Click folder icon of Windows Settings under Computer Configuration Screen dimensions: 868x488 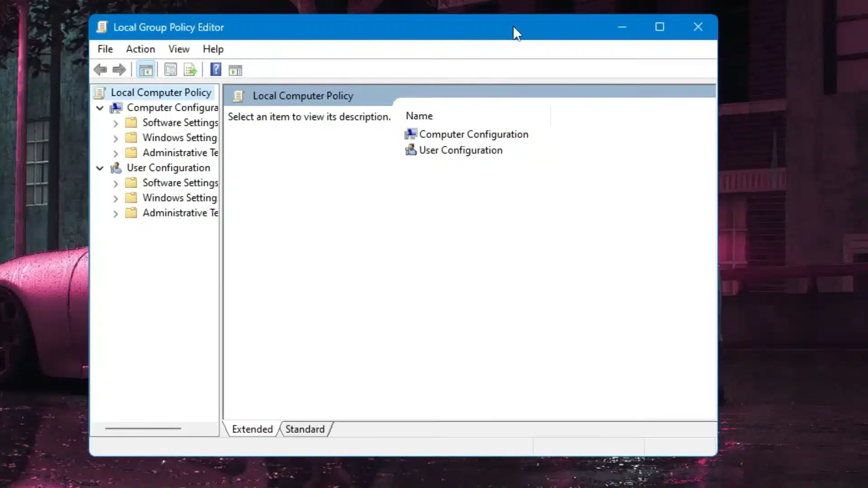131,137
